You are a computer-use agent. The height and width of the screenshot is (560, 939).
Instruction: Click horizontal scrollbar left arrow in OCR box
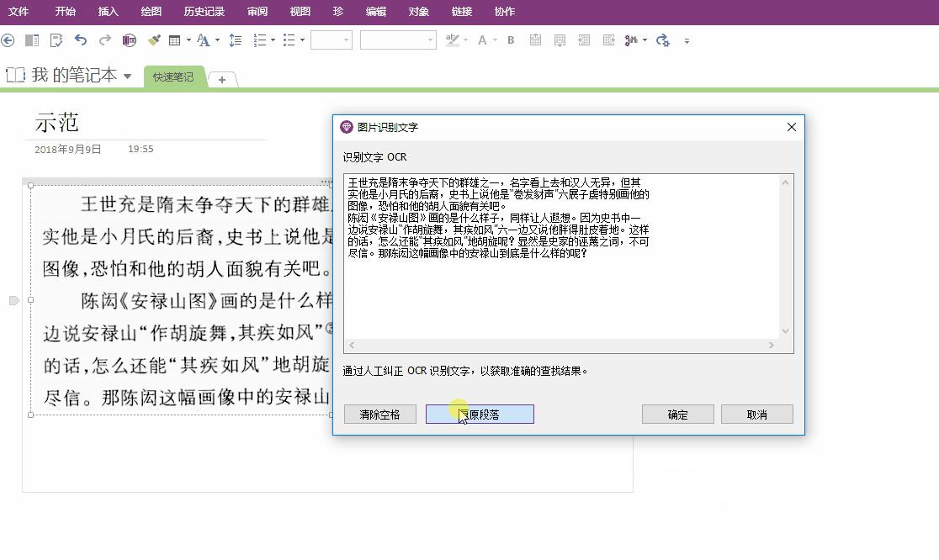[352, 346]
